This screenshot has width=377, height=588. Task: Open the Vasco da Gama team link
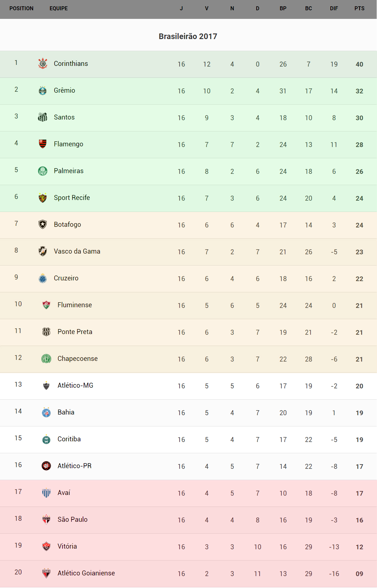coord(77,251)
